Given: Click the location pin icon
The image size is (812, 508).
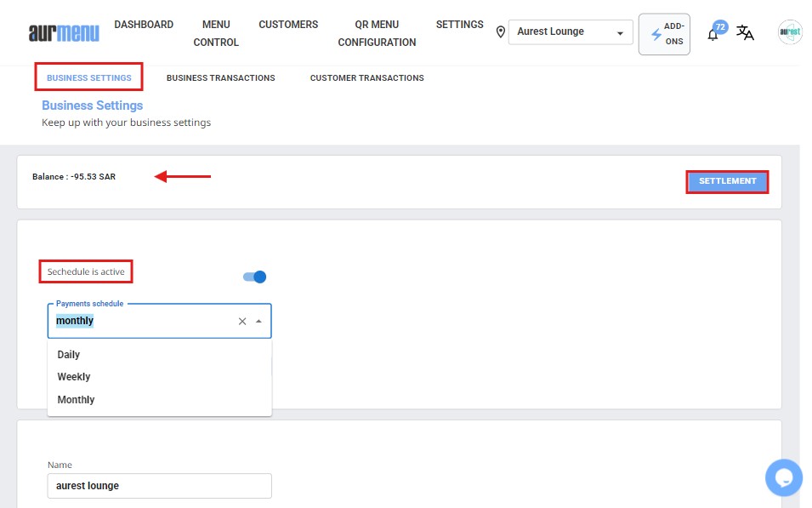Looking at the screenshot, I should point(500,32).
